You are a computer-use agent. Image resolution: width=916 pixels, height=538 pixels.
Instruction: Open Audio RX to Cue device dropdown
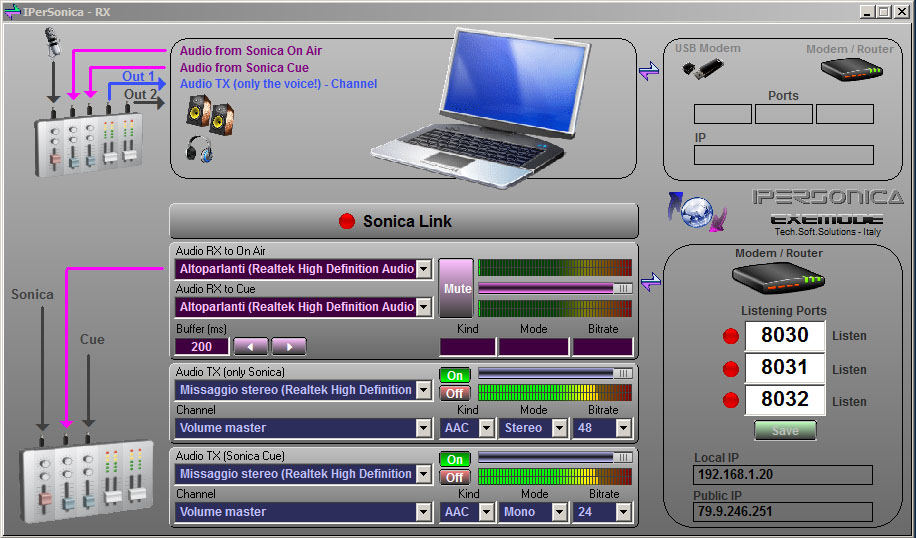tap(424, 307)
